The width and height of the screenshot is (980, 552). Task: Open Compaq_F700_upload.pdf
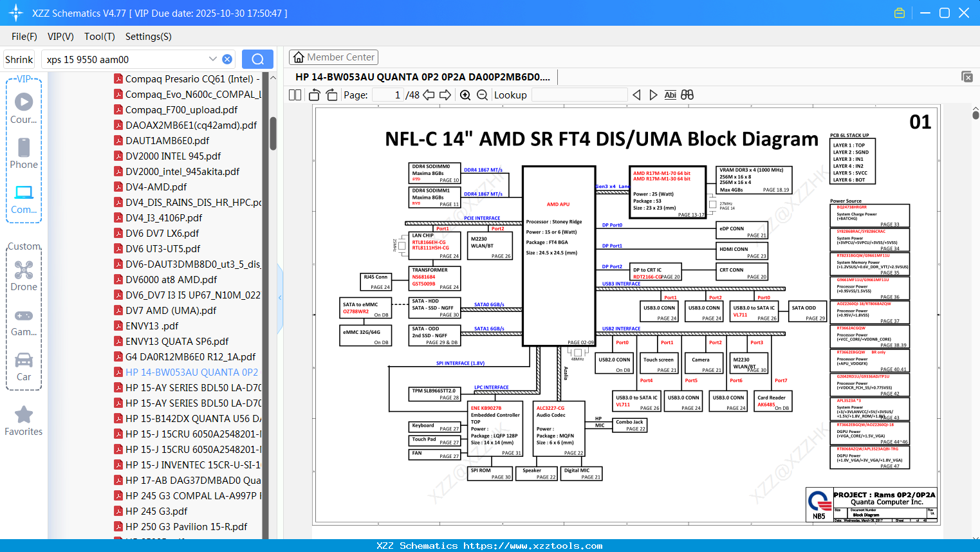coord(176,110)
